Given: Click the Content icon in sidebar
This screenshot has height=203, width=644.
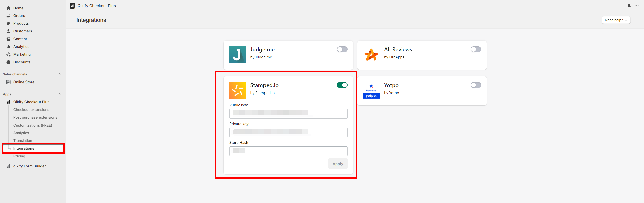Looking at the screenshot, I should pyautogui.click(x=8, y=39).
